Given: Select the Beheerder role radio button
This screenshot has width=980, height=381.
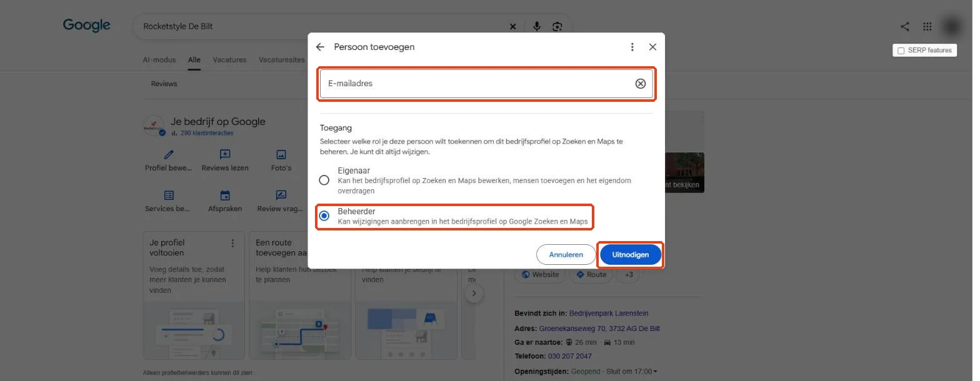Looking at the screenshot, I should (324, 216).
